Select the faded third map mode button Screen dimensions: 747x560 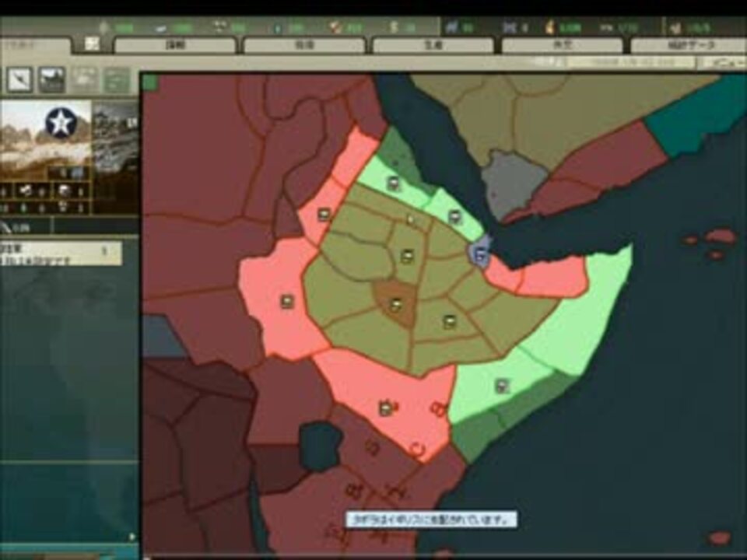click(84, 79)
